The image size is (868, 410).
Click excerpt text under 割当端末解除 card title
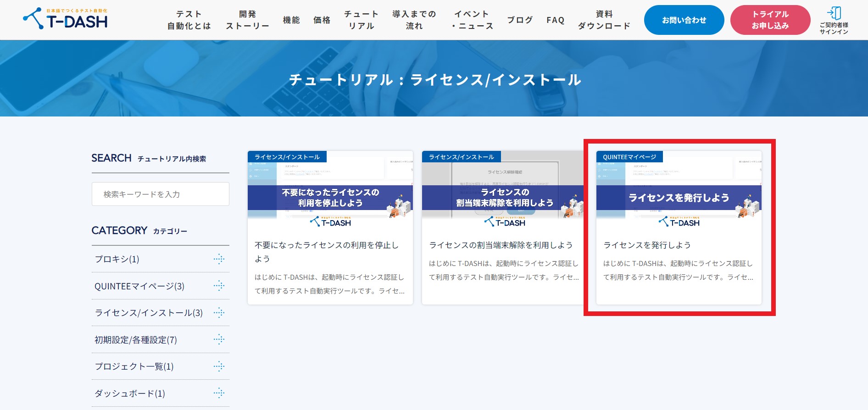click(x=504, y=270)
